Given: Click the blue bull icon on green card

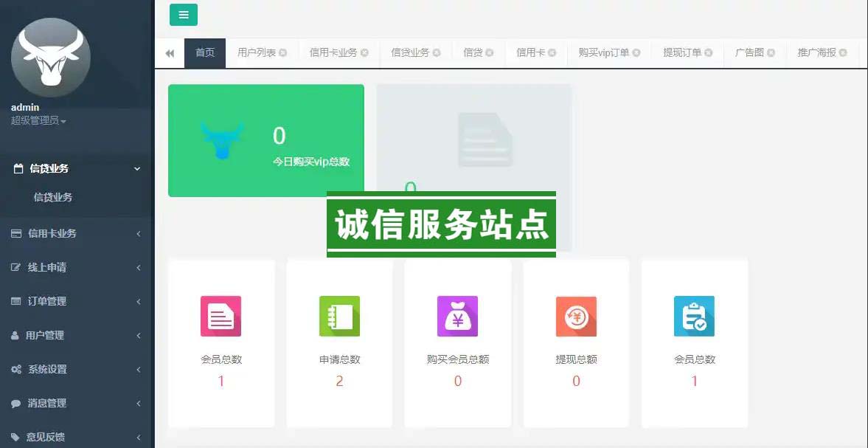Looking at the screenshot, I should (222, 139).
